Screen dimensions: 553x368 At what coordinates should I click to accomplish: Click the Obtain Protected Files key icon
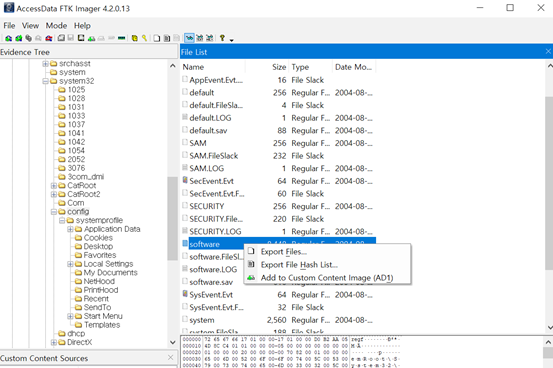(x=144, y=38)
